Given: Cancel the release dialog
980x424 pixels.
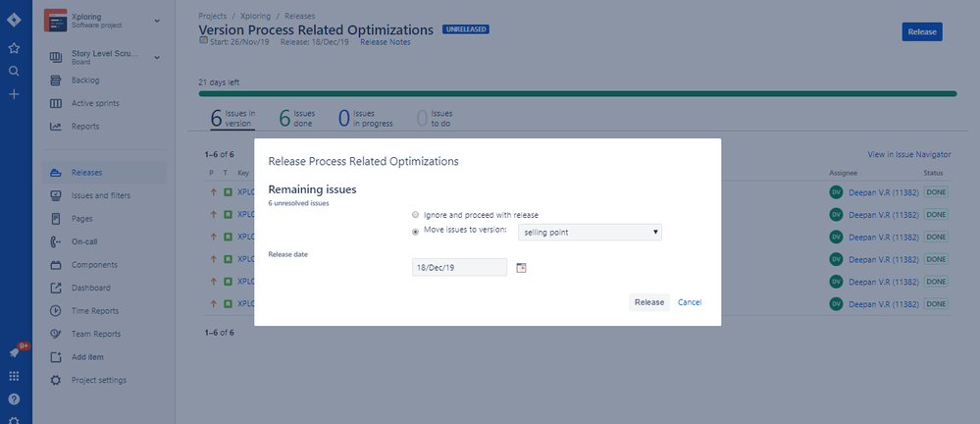Looking at the screenshot, I should 690,302.
